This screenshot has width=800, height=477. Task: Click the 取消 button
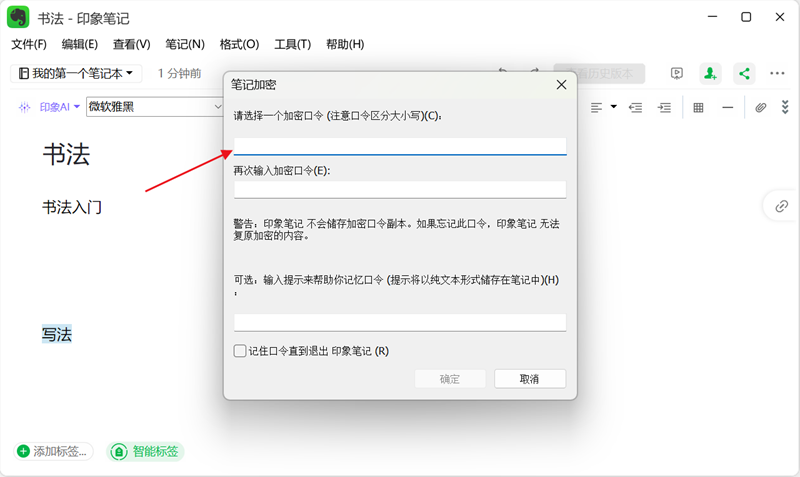point(530,379)
